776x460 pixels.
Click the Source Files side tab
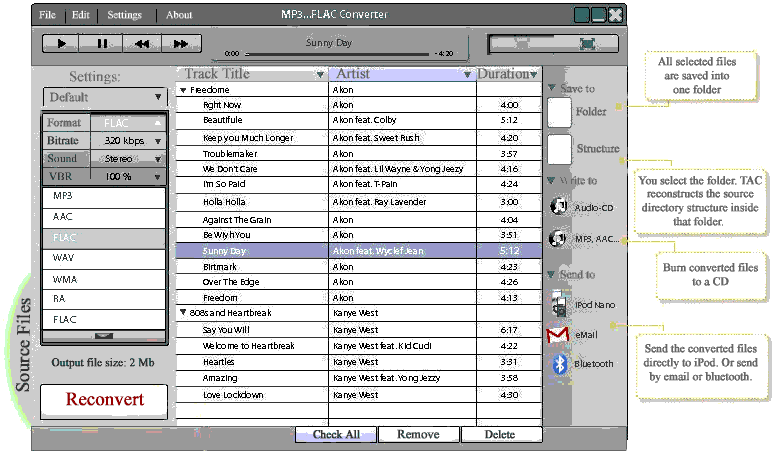(23, 345)
